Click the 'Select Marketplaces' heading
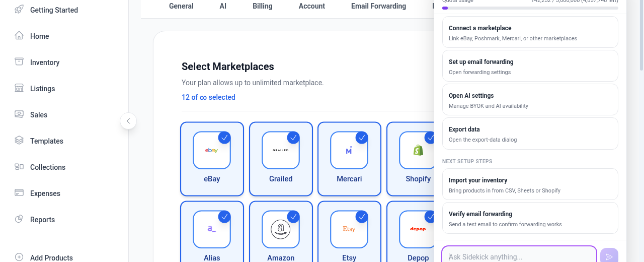Viewport: 644px width, 262px height. pos(228,67)
